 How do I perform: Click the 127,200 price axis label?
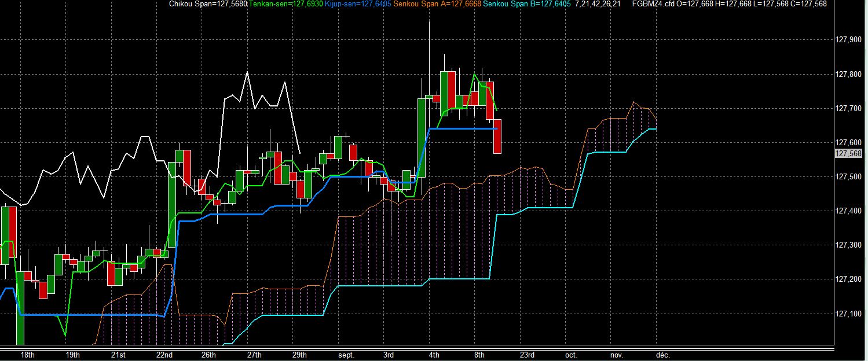[x=849, y=279]
